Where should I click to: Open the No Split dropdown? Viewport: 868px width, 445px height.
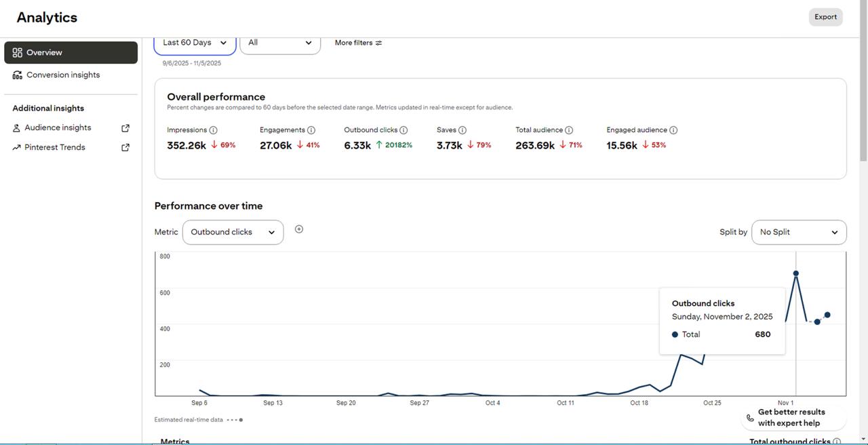point(798,232)
